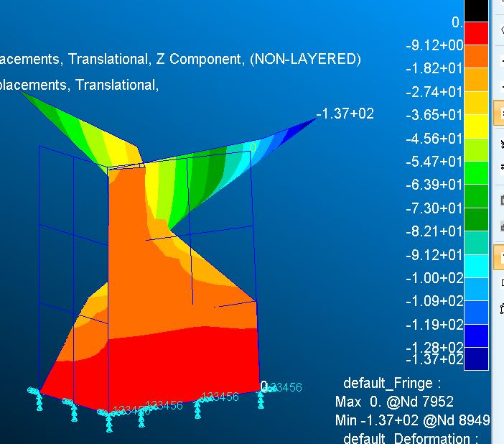Select the -1.00+02 legend value

[x=434, y=277]
